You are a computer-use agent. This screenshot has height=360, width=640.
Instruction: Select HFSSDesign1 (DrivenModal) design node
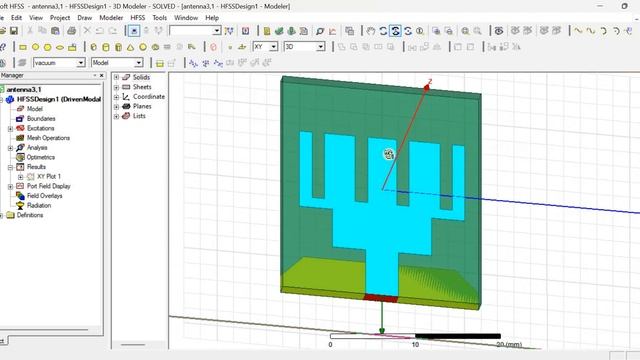(58, 99)
